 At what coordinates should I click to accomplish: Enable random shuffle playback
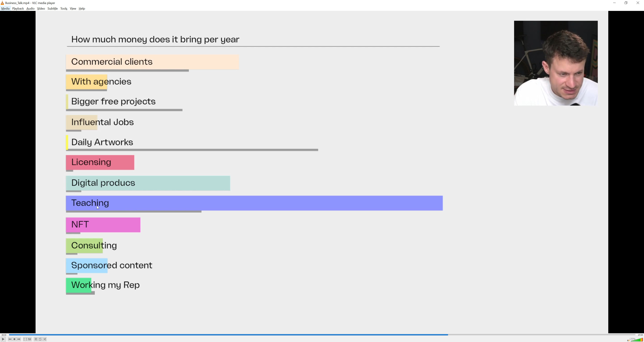pos(45,339)
